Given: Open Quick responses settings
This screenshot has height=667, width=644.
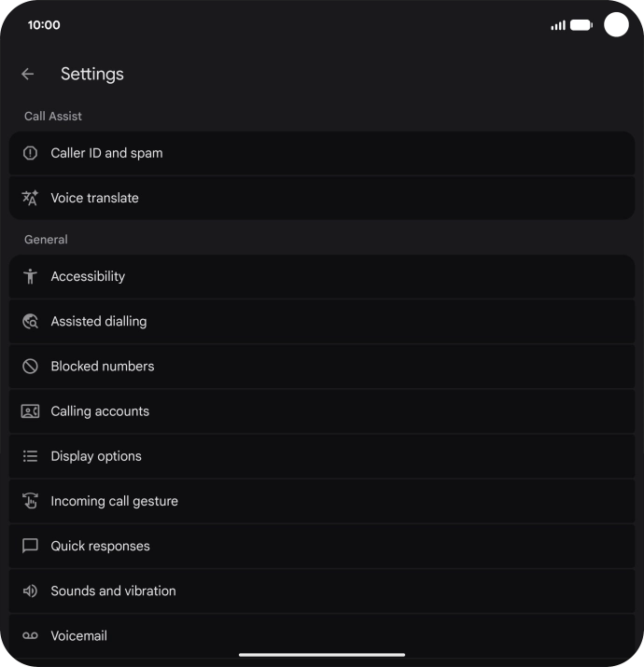Looking at the screenshot, I should (x=321, y=546).
